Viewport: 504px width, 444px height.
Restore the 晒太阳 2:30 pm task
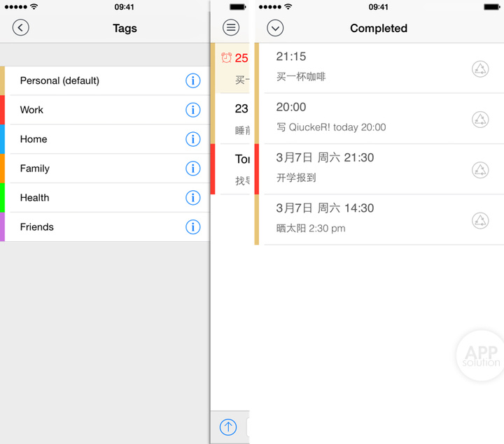(x=480, y=220)
